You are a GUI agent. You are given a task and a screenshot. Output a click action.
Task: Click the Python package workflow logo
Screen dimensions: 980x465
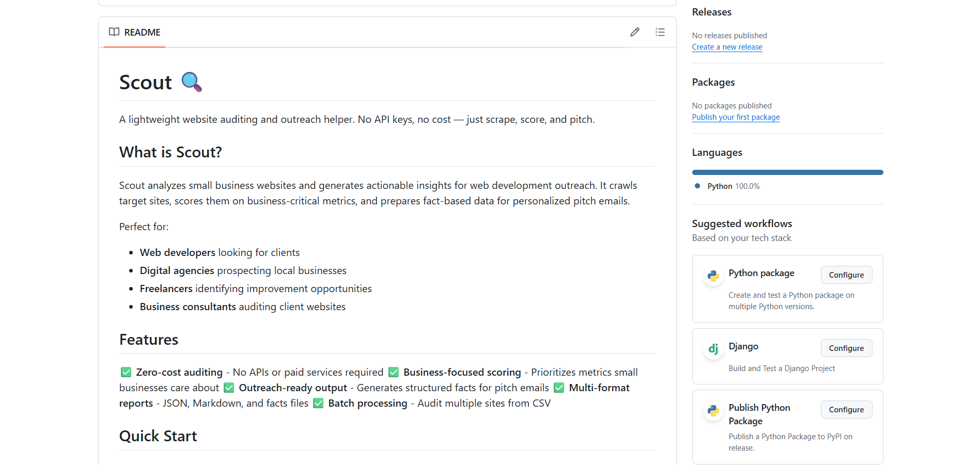pos(713,276)
